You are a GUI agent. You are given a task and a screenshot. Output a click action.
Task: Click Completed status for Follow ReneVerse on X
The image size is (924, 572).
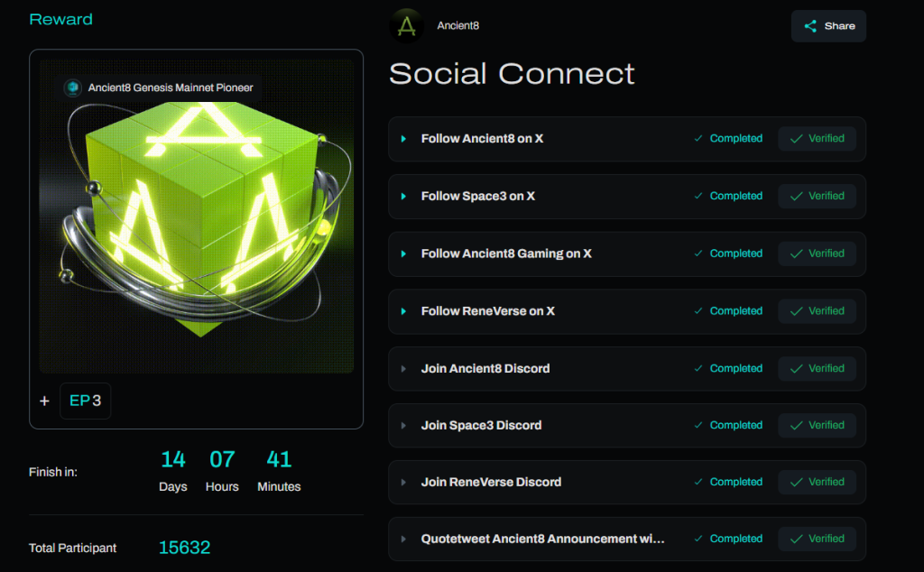click(728, 311)
